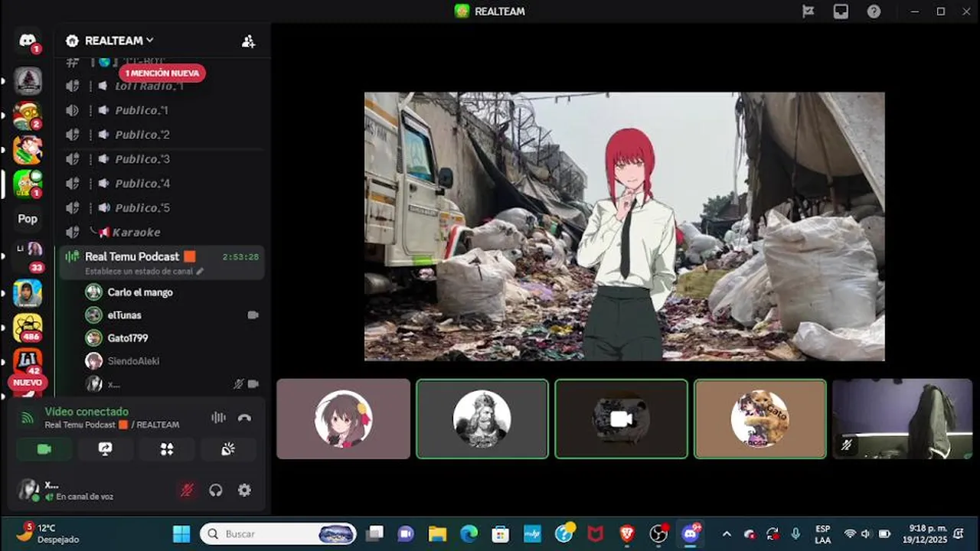The height and width of the screenshot is (551, 980).
Task: Toggle noise suppression waveform icon
Action: [218, 418]
